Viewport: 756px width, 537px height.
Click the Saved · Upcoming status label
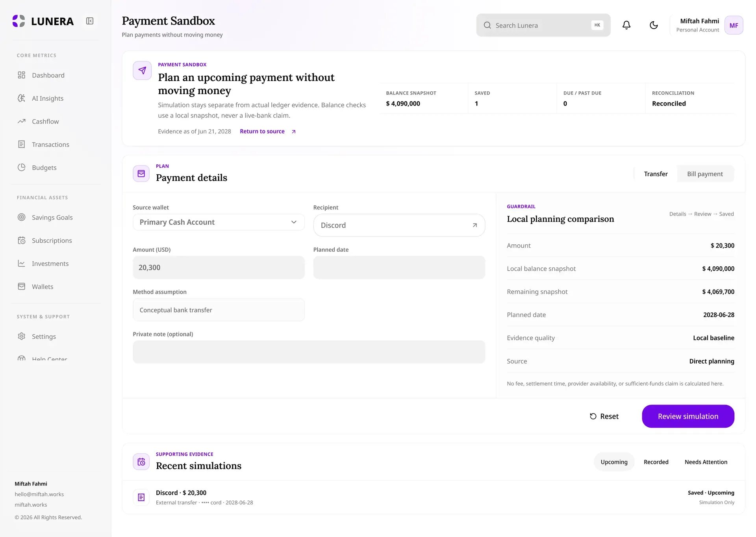click(x=711, y=493)
